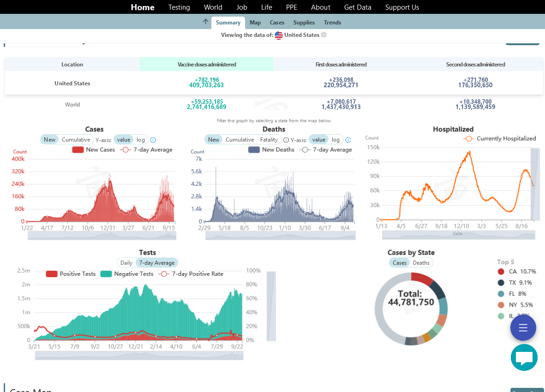
Task: Set Cases chart Y-axis to log
Action: click(140, 140)
